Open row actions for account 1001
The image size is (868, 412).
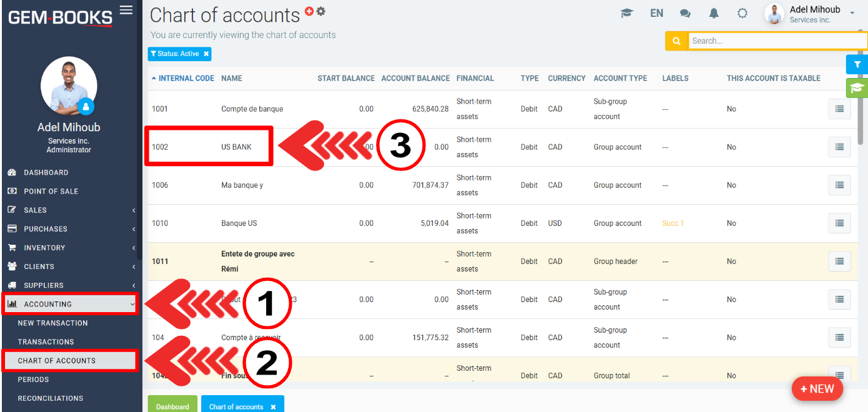click(839, 109)
